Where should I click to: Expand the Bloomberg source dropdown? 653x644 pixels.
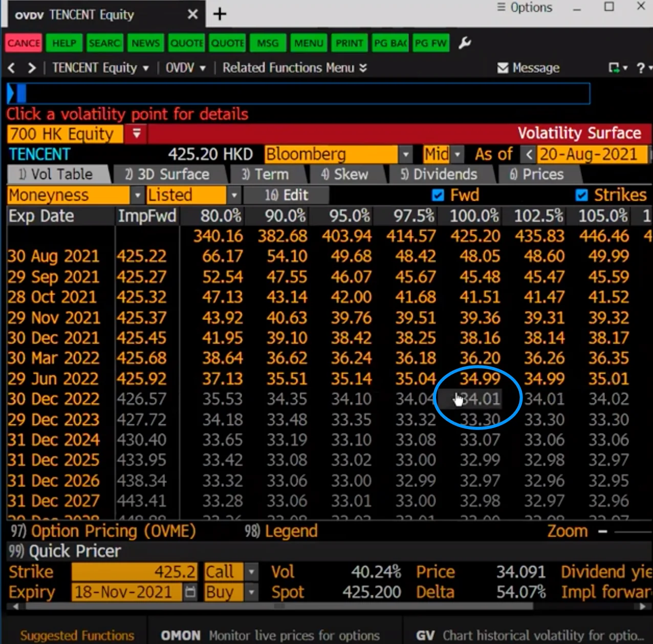point(405,154)
